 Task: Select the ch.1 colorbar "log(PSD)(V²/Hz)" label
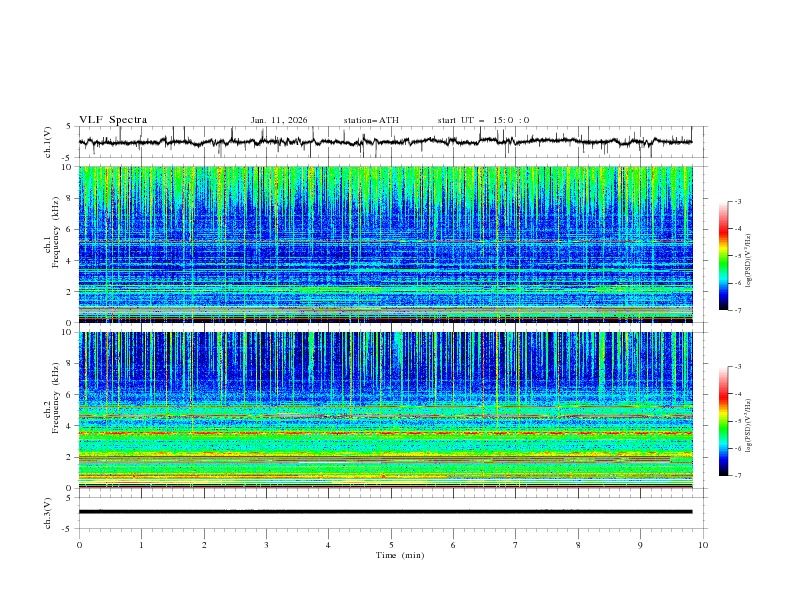(x=749, y=261)
